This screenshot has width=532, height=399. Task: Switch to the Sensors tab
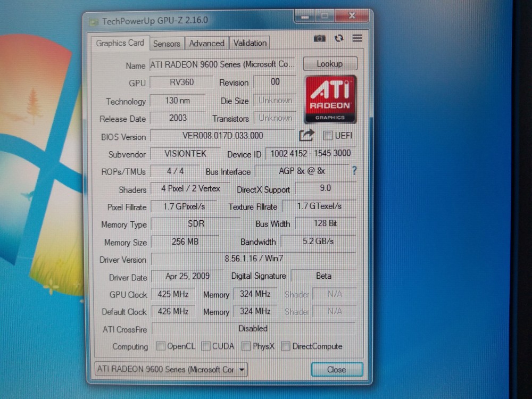coord(167,44)
